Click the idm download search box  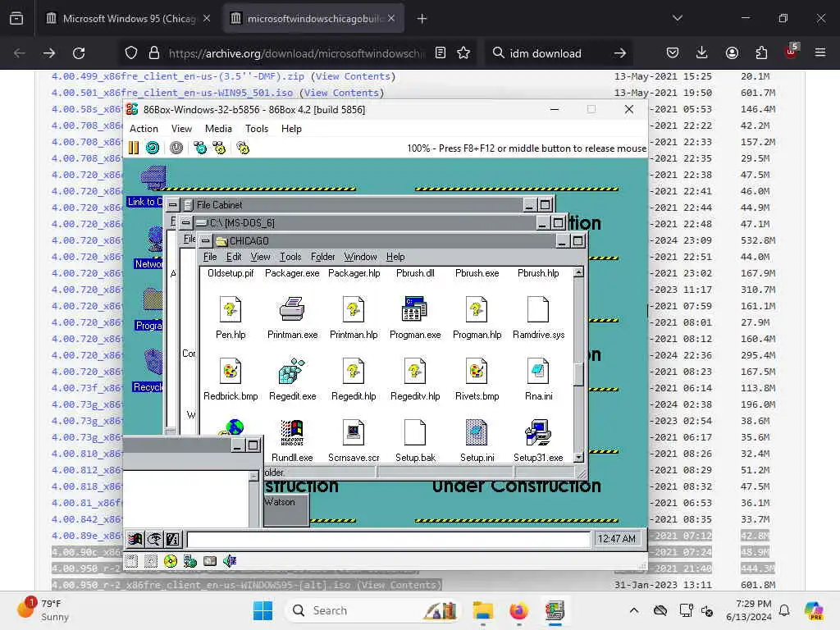(x=557, y=53)
